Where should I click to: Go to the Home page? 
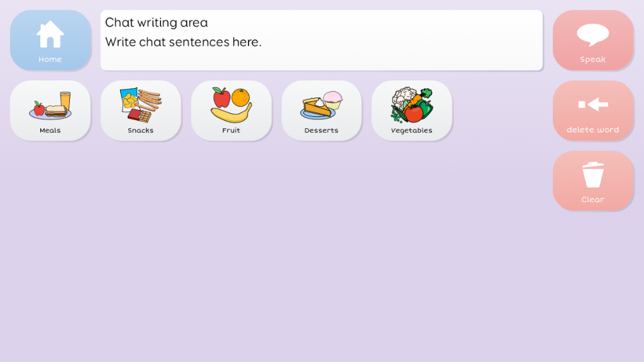[x=50, y=40]
